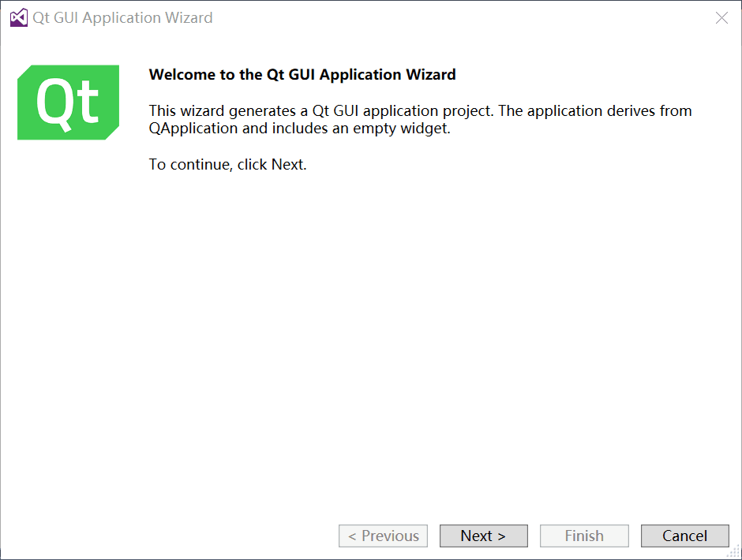This screenshot has height=560, width=742.
Task: Click the bold Welcome heading
Action: [x=302, y=75]
